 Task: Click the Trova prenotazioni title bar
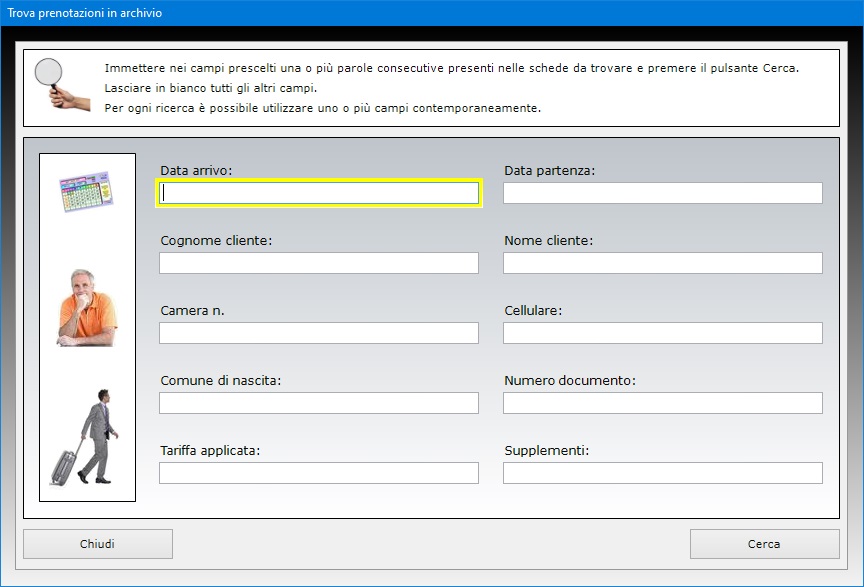pos(432,13)
